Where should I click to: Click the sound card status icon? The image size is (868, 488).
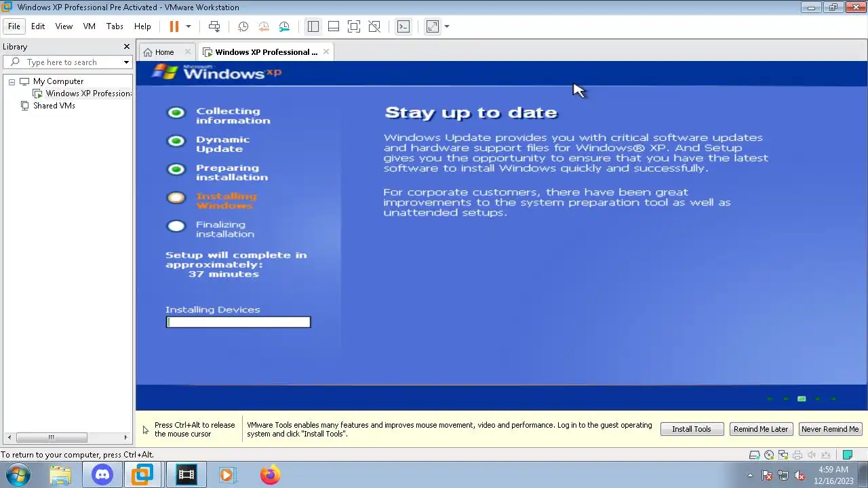[812, 455]
